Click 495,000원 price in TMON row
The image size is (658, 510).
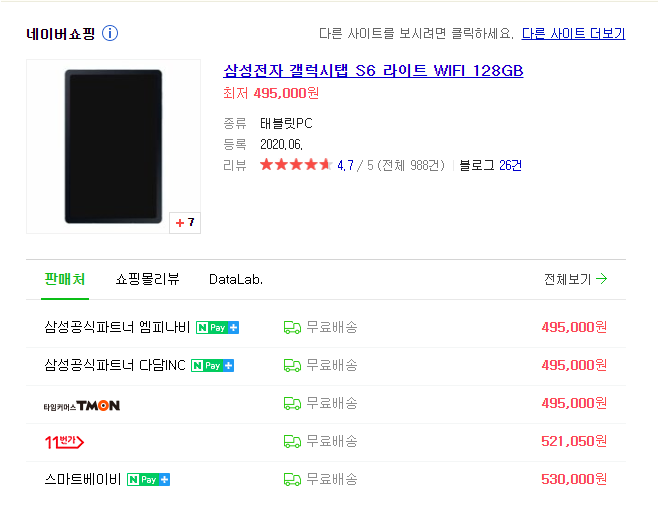tap(574, 403)
